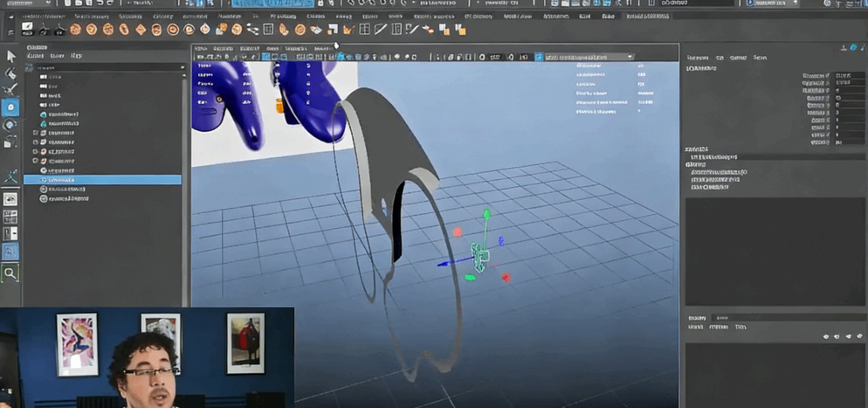Click the single-pane layout button in the toolbox
The height and width of the screenshot is (408, 868).
click(10, 199)
